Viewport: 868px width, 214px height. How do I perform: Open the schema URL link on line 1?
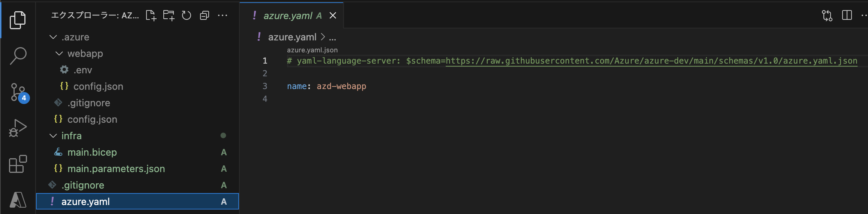651,61
